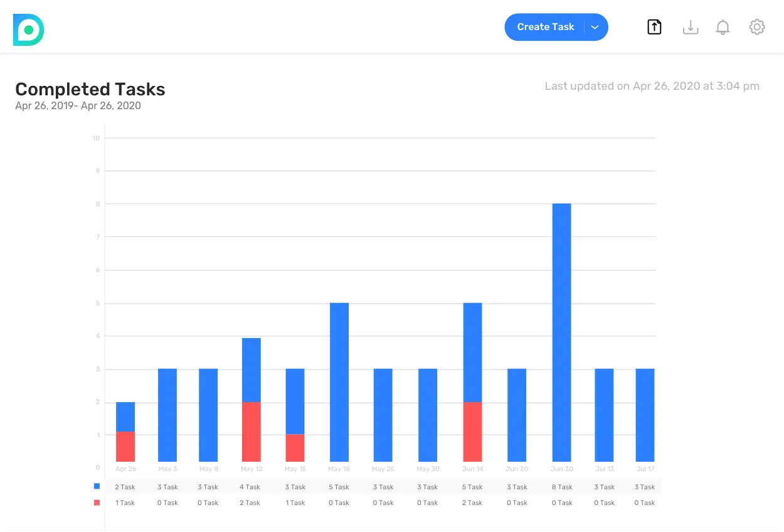784x532 pixels.
Task: Click the date range Apr 26, 2019- Apr 26, 2020
Action: (x=78, y=105)
